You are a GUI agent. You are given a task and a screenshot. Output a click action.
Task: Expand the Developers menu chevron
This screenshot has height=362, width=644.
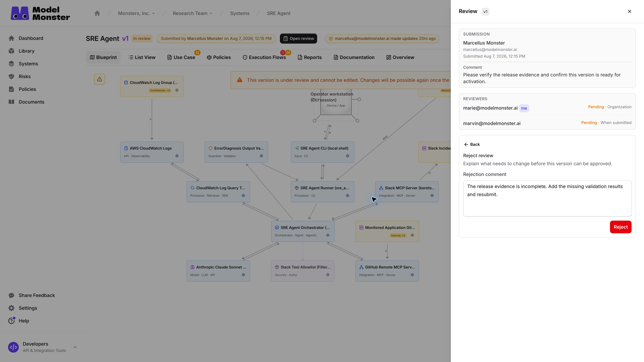[x=75, y=347]
